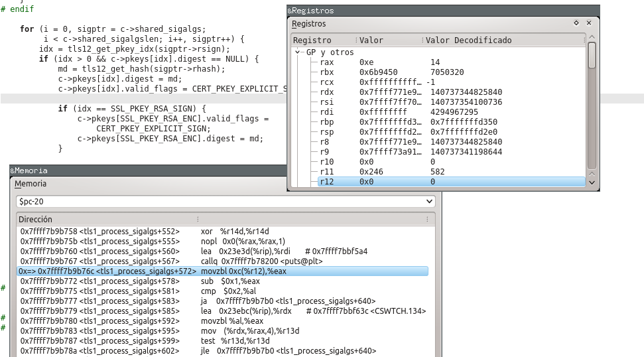Select the r10 register row
This screenshot has height=357, width=644.
452,161
